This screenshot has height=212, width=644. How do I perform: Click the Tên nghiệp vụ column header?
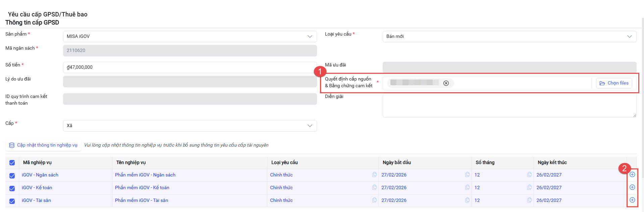pyautogui.click(x=131, y=163)
